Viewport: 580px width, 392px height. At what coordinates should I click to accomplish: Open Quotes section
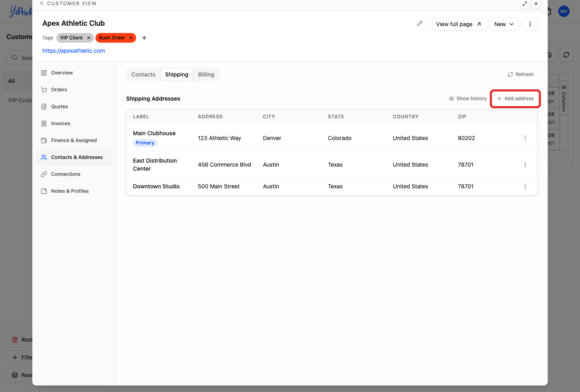tap(74, 107)
